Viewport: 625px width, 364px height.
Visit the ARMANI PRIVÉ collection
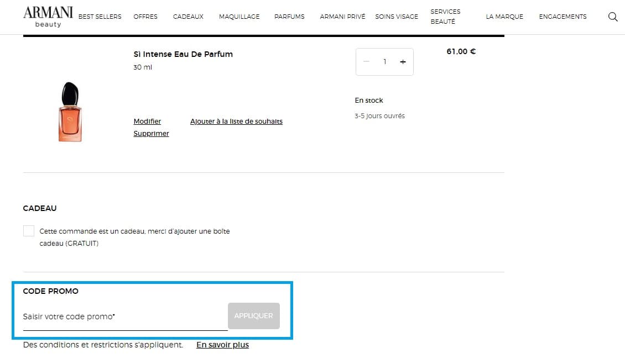click(342, 17)
